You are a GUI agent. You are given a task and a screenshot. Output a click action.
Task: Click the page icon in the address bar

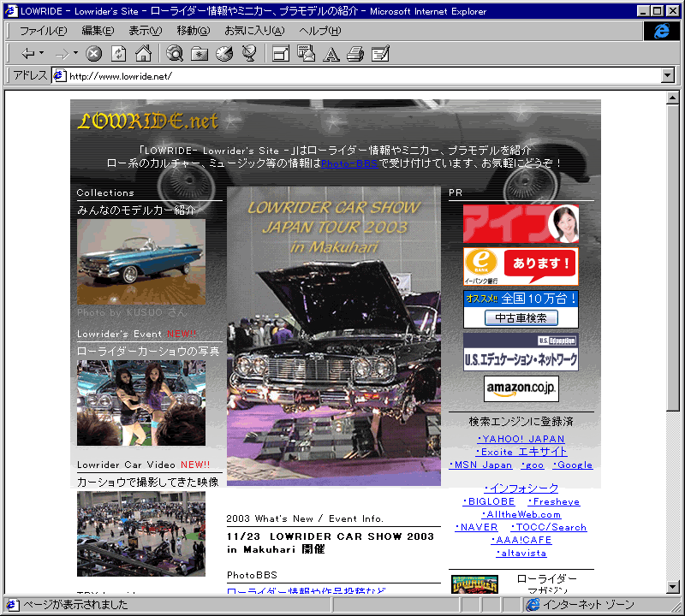point(59,76)
